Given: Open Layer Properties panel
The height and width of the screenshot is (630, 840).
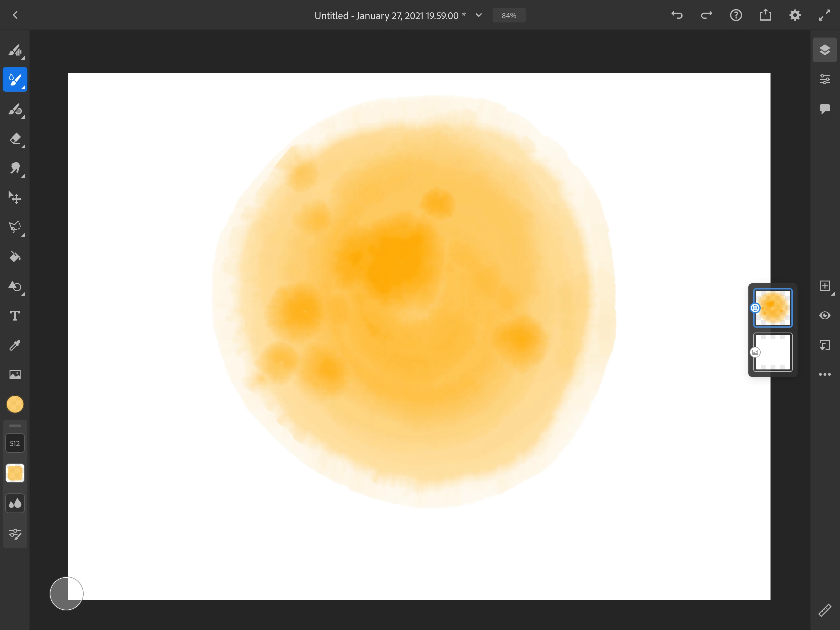Looking at the screenshot, I should [824, 79].
